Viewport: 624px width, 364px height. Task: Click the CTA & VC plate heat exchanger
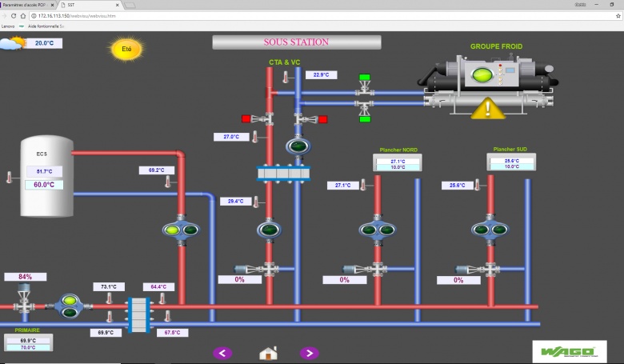click(283, 174)
